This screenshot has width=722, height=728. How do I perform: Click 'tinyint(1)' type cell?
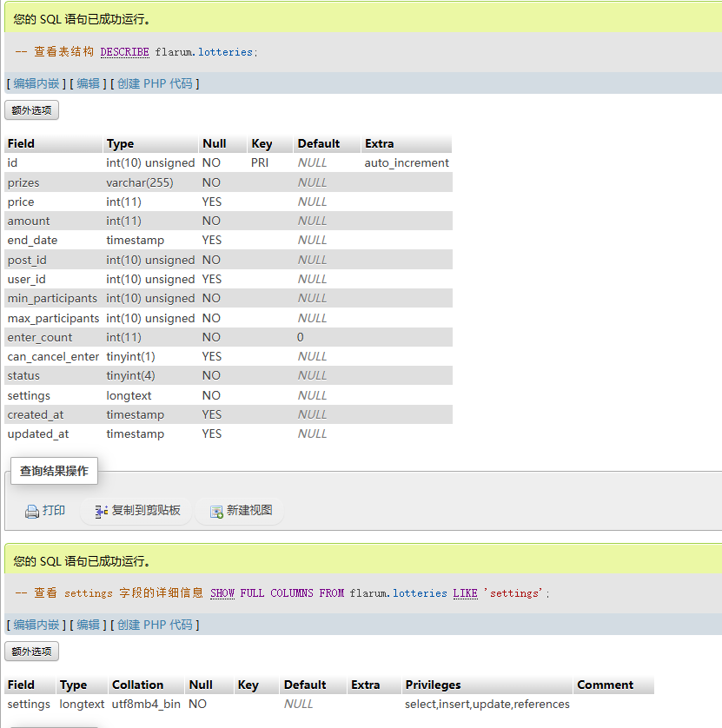[x=150, y=356]
